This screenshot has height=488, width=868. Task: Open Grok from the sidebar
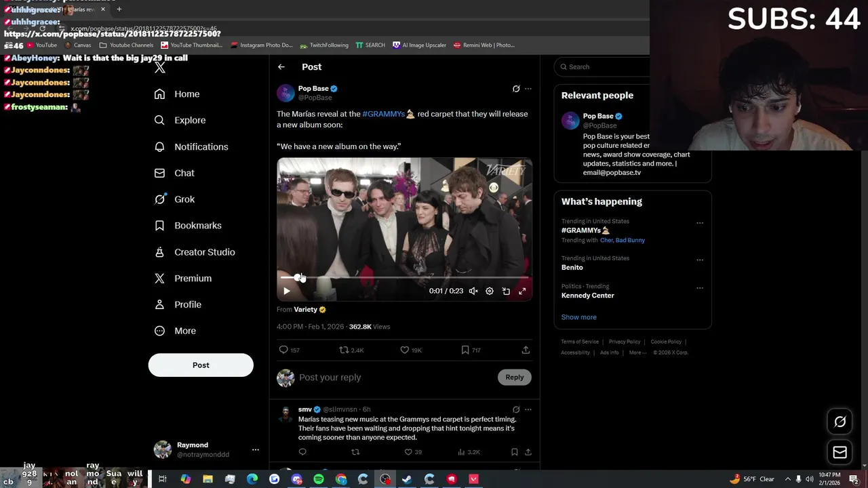174,199
